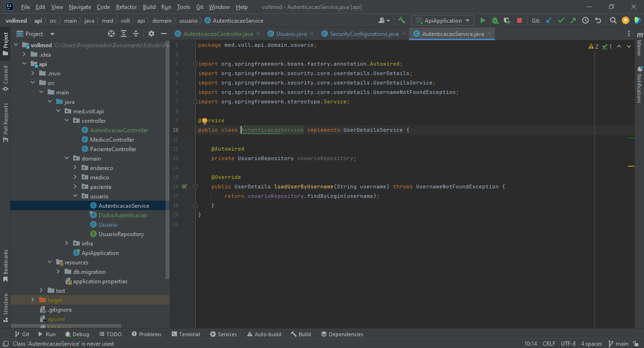Hide the Project tool window

point(164,34)
